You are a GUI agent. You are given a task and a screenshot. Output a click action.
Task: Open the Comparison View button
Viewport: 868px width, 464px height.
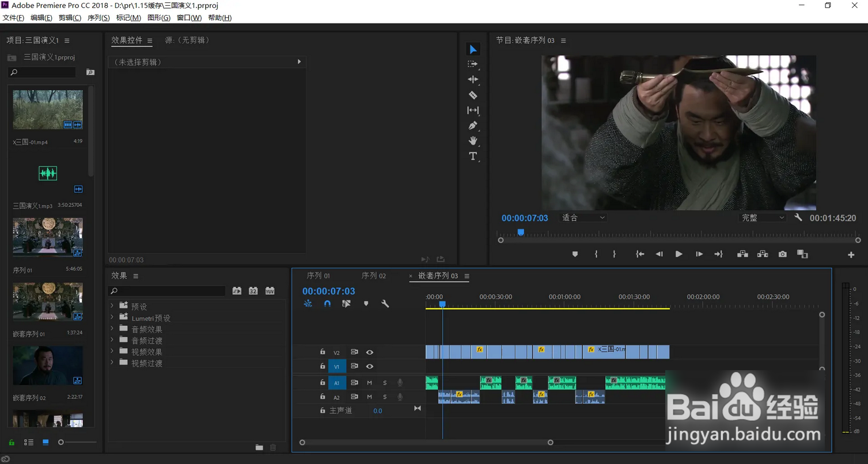pos(802,254)
